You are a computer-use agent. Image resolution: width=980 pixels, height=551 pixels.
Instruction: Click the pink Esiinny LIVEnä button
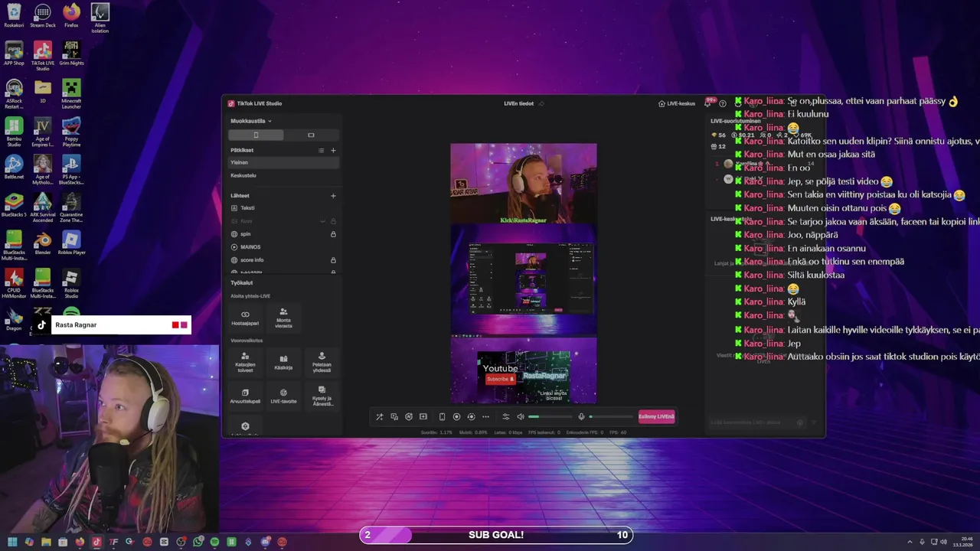(x=657, y=417)
